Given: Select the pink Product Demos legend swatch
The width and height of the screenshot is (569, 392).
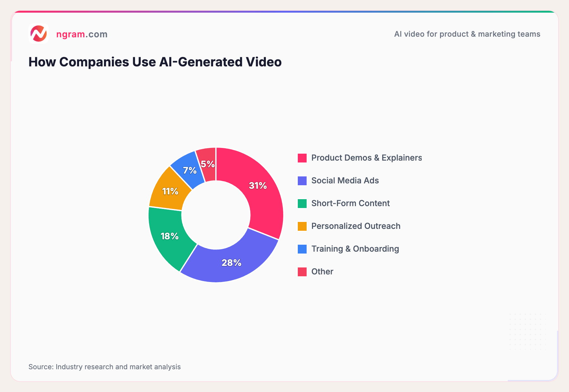Looking at the screenshot, I should 302,157.
